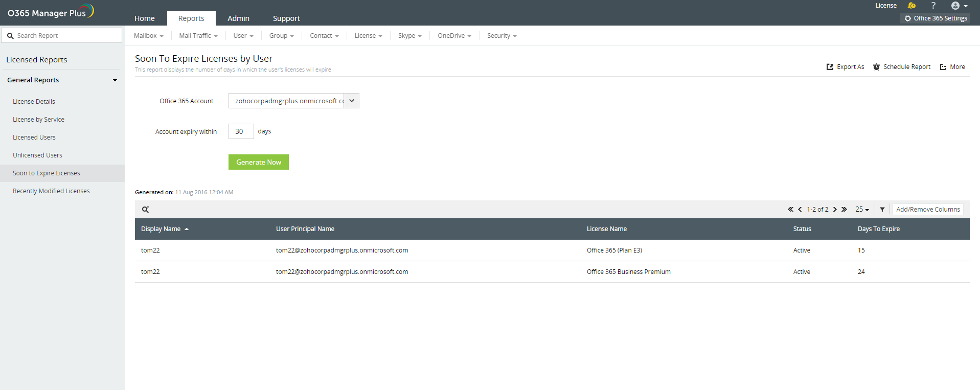Click the Generate Now button
Viewport: 980px width, 390px height.
[x=259, y=162]
